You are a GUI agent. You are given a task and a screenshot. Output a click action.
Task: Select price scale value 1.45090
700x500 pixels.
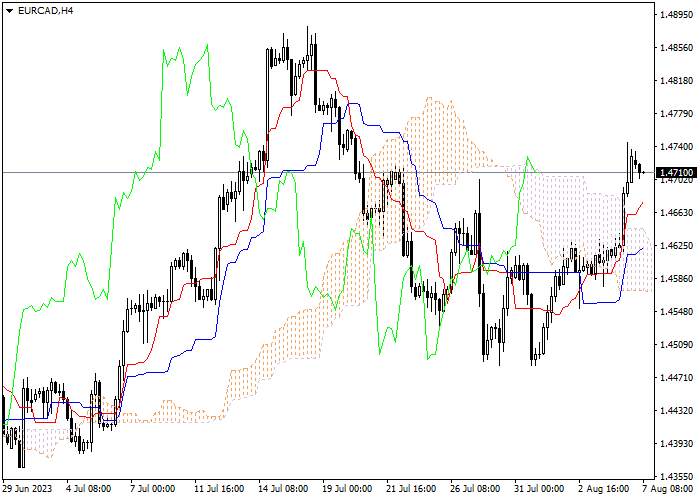[676, 345]
